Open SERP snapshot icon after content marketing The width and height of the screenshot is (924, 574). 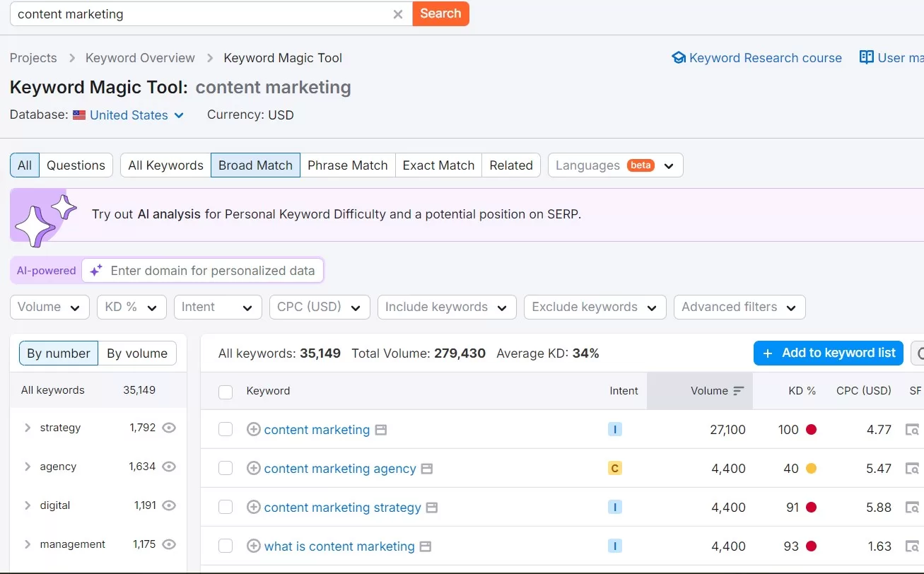(x=381, y=430)
